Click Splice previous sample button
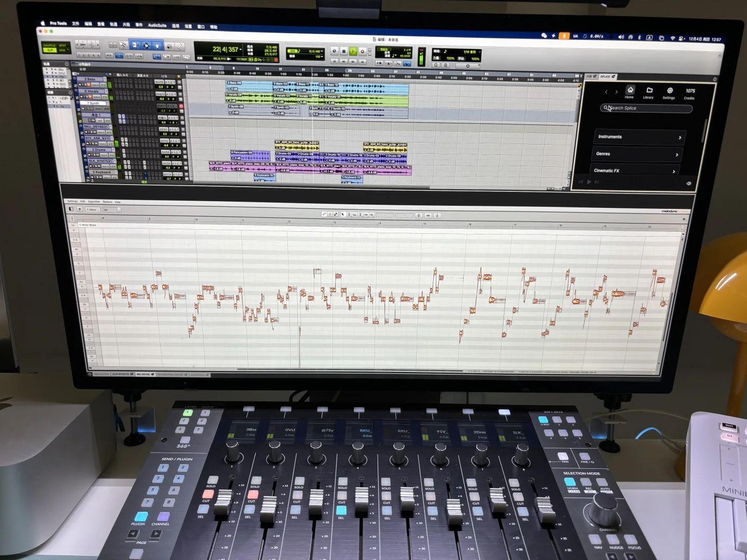 pos(581,182)
